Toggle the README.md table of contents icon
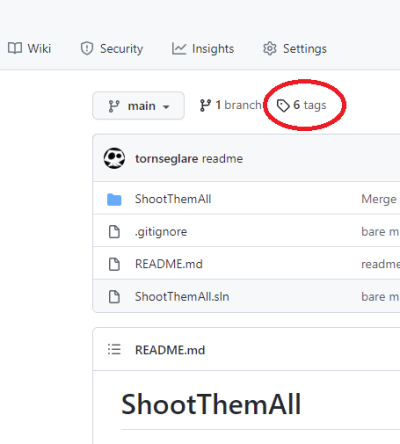 click(114, 349)
